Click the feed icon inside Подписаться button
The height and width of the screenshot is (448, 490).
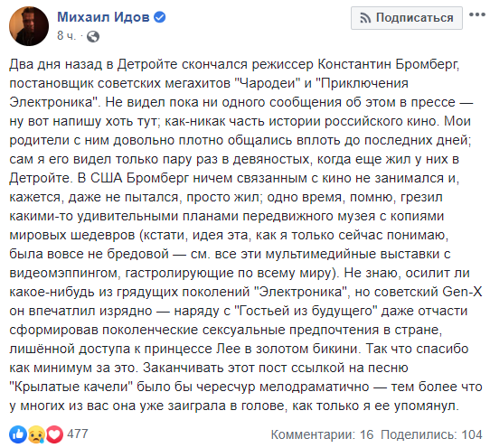click(x=365, y=18)
